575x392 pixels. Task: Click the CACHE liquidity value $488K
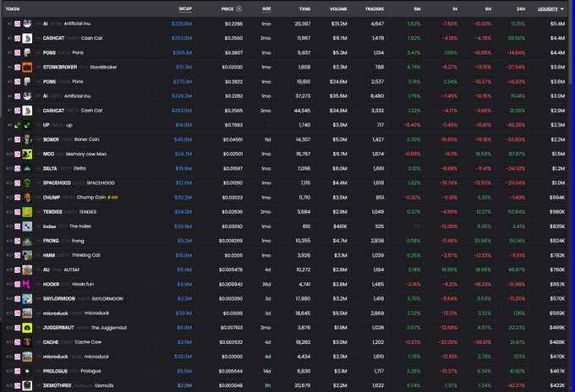pyautogui.click(x=557, y=342)
